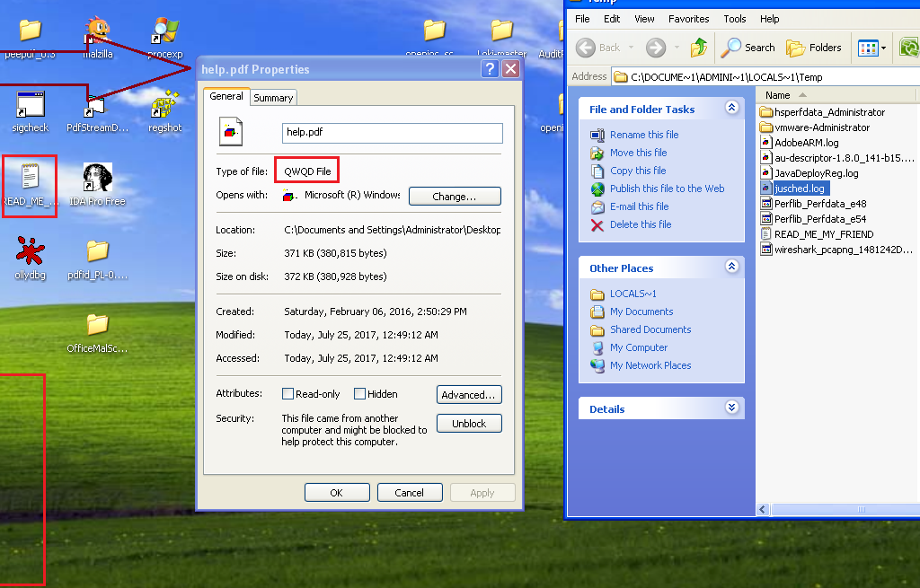Toggle the Folders pane button
Screen dimensions: 920x588
coord(814,48)
